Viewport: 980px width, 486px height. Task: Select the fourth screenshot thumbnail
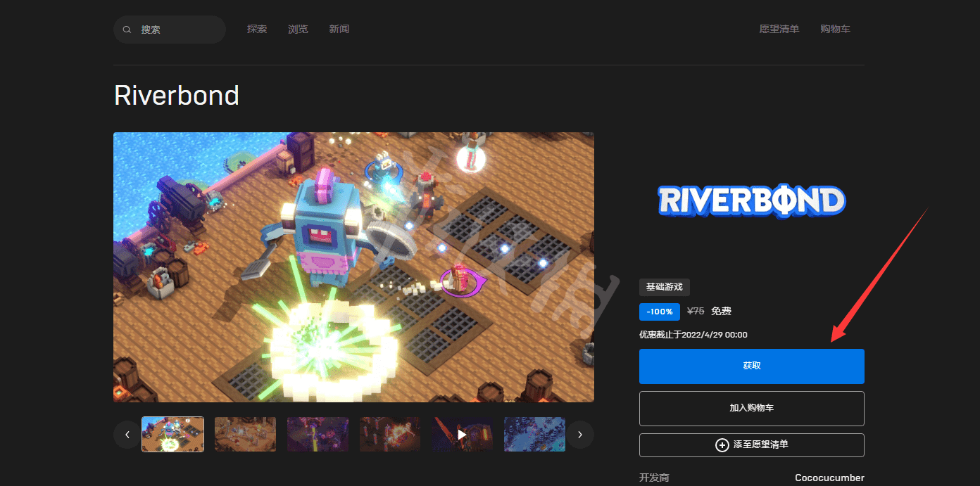[x=390, y=434]
